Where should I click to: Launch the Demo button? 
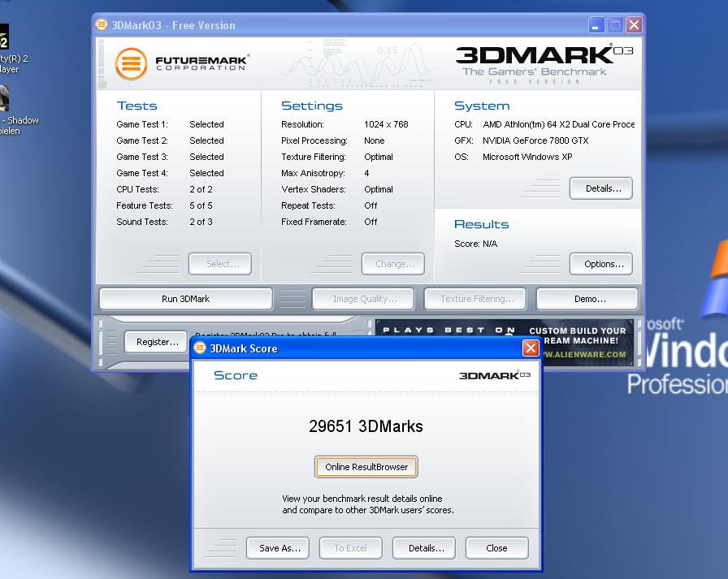click(587, 299)
